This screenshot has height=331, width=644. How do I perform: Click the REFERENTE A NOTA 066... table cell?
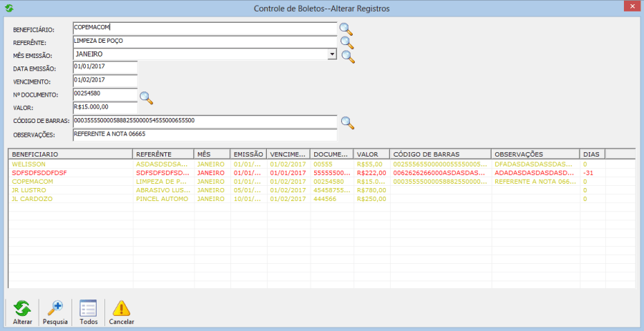coord(535,182)
